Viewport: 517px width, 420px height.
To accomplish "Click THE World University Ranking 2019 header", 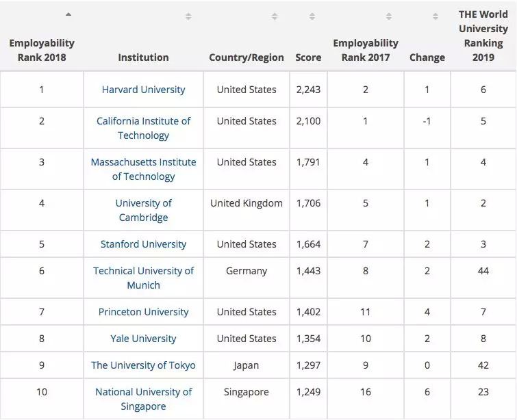I will pos(483,35).
